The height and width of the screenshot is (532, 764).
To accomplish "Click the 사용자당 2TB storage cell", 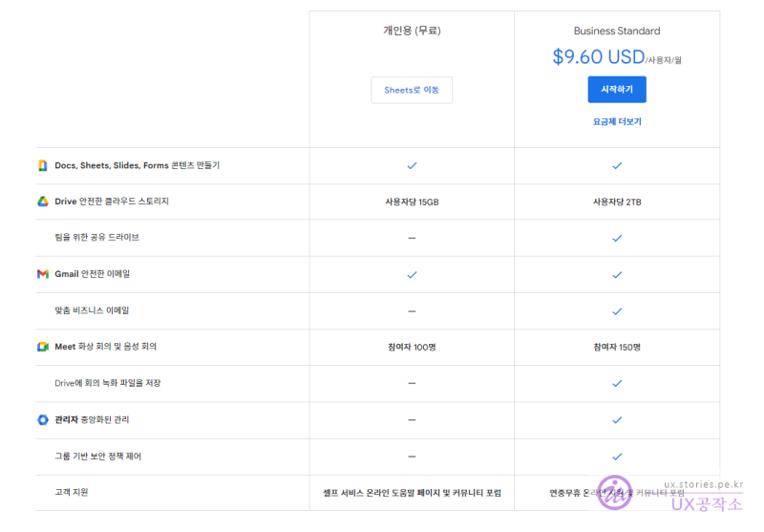I will (x=617, y=202).
